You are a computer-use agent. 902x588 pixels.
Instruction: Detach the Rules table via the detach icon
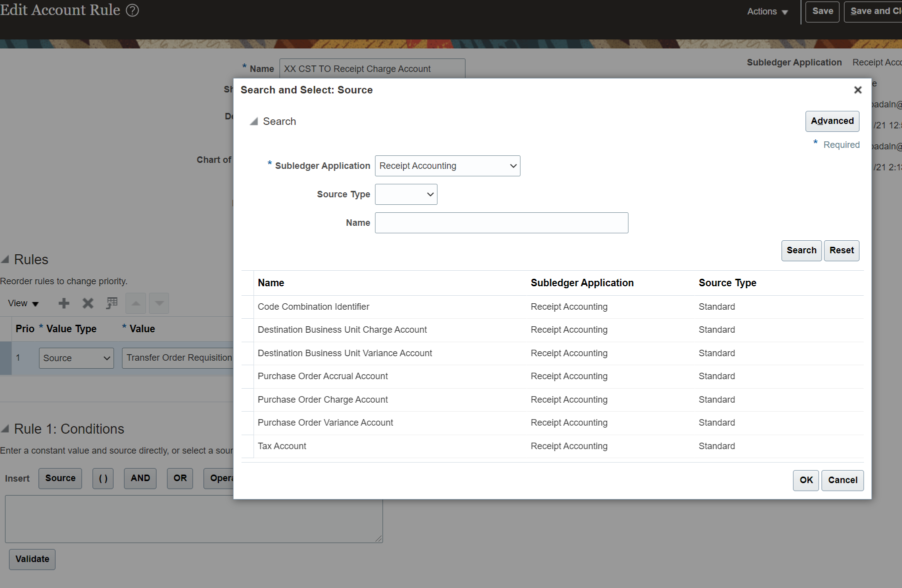pos(111,303)
